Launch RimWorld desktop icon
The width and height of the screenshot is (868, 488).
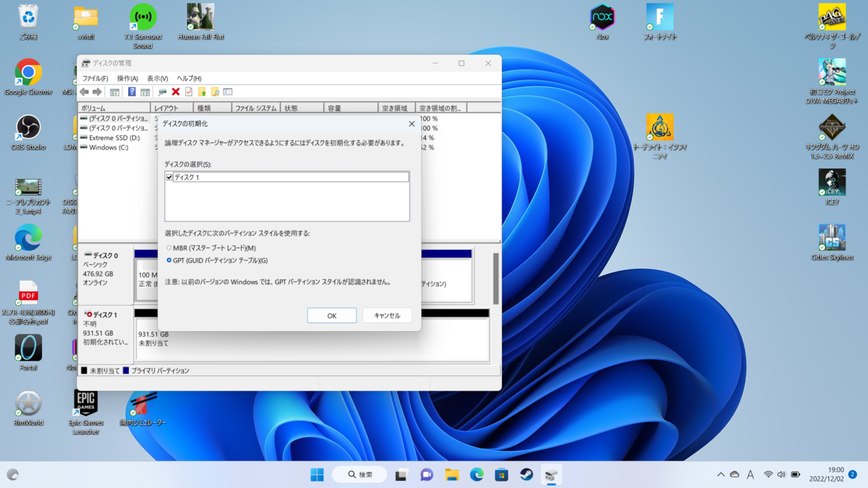28,408
